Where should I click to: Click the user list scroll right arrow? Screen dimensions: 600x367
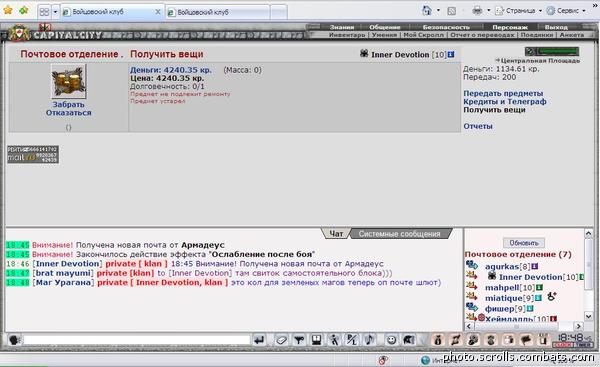pos(578,326)
